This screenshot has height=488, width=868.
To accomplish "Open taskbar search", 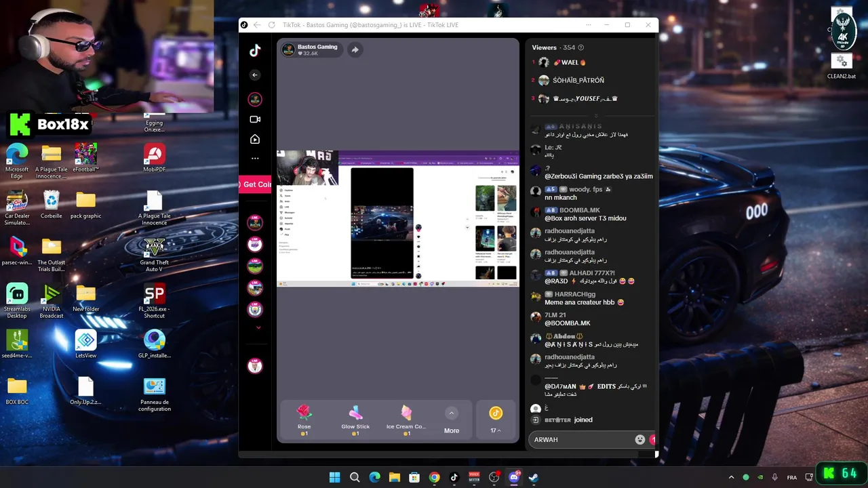I will point(355,477).
